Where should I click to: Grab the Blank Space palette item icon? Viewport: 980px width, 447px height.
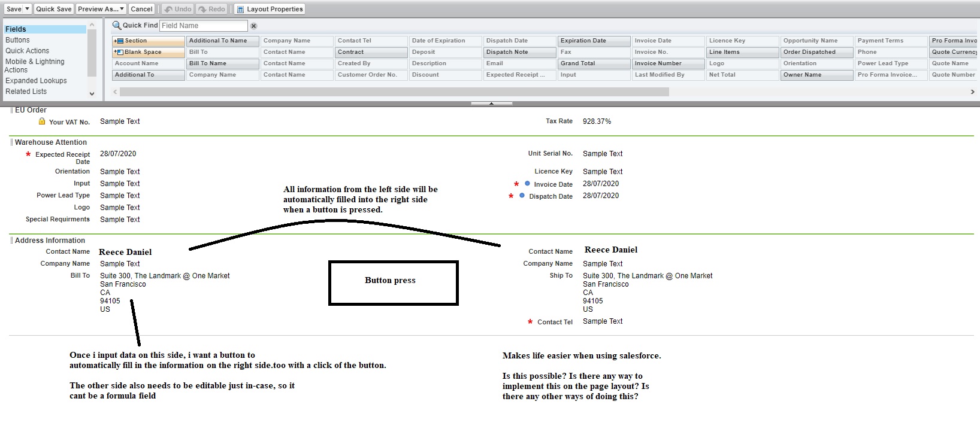tap(119, 52)
